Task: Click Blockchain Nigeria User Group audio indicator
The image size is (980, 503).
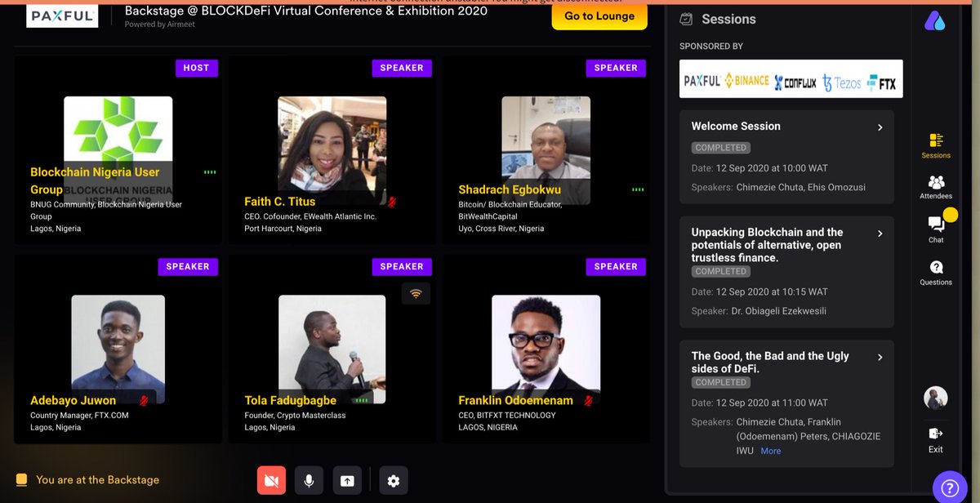Action: coord(210,172)
